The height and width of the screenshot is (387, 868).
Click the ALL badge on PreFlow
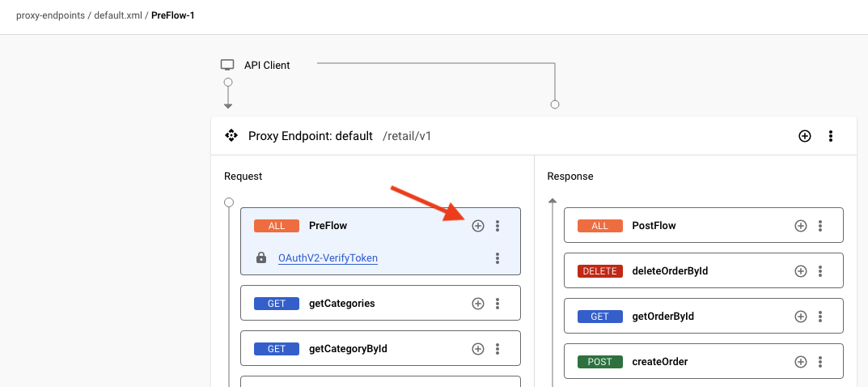click(276, 226)
